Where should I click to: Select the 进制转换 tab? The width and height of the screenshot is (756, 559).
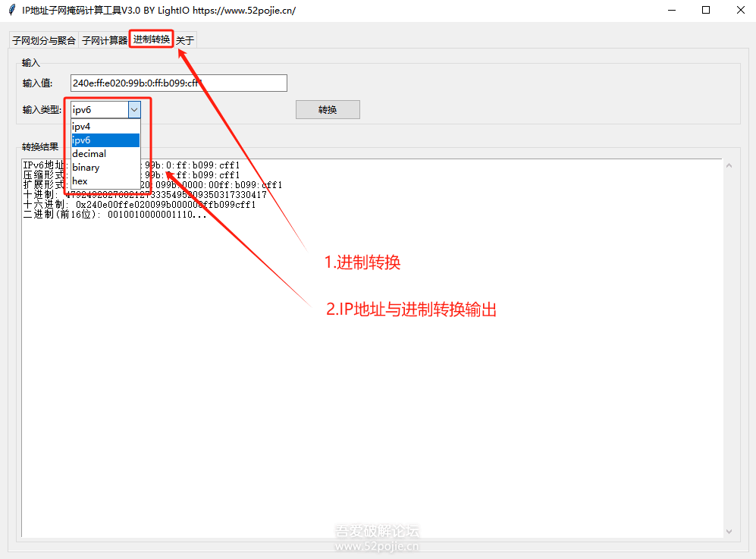[152, 39]
